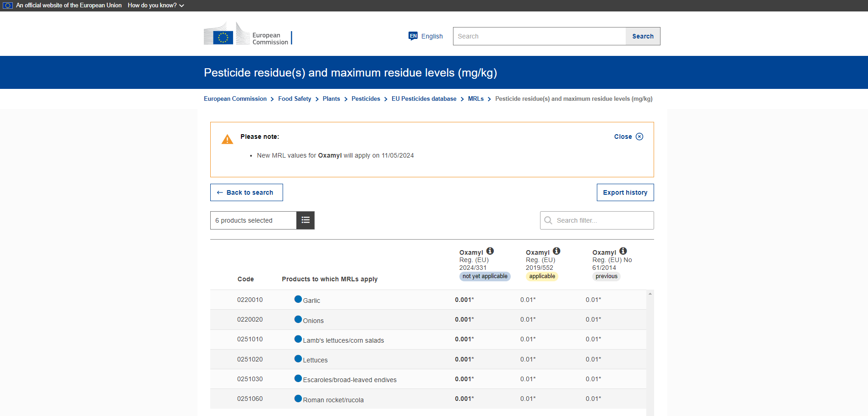This screenshot has height=416, width=868.
Task: Close the Please note notification
Action: (628, 137)
